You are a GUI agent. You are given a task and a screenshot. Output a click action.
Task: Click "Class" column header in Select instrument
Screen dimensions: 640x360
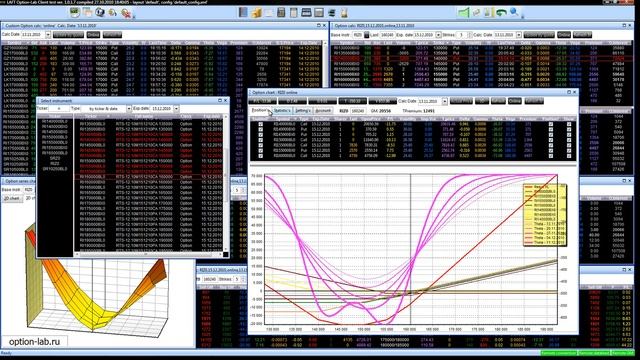coord(186,116)
